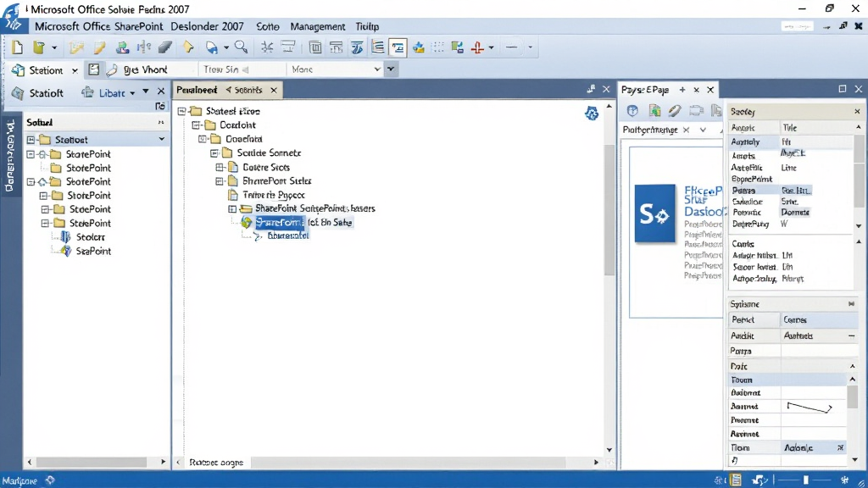Create a new blank document from toolbar

click(x=17, y=47)
